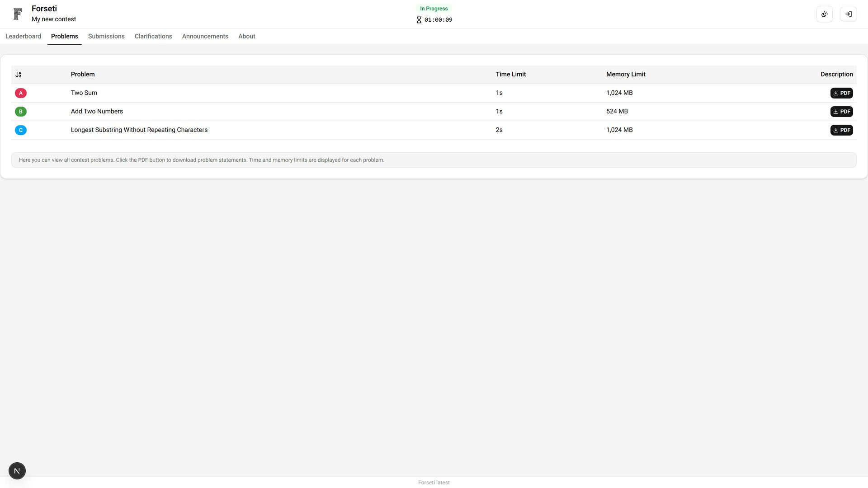
Task: Click the Two Sum problem row
Action: click(x=84, y=93)
